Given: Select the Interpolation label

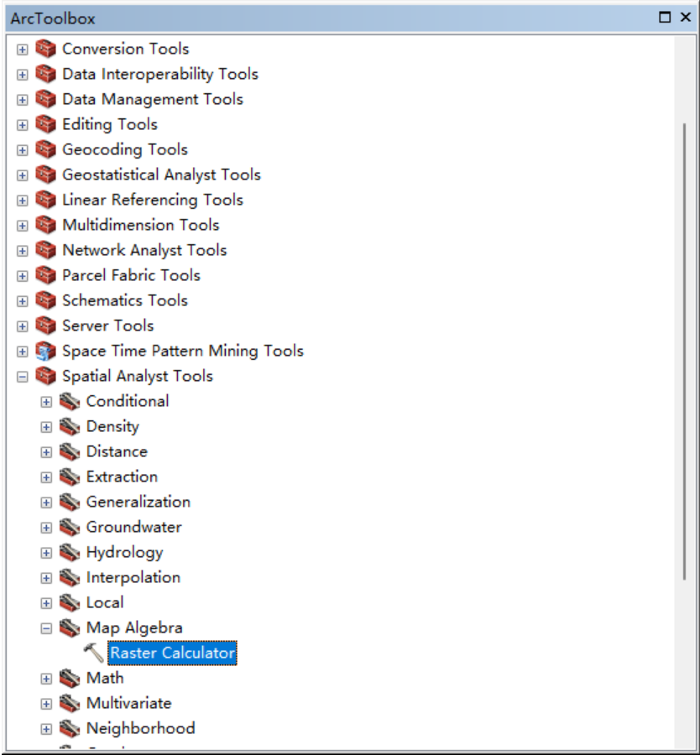Looking at the screenshot, I should point(133,577).
